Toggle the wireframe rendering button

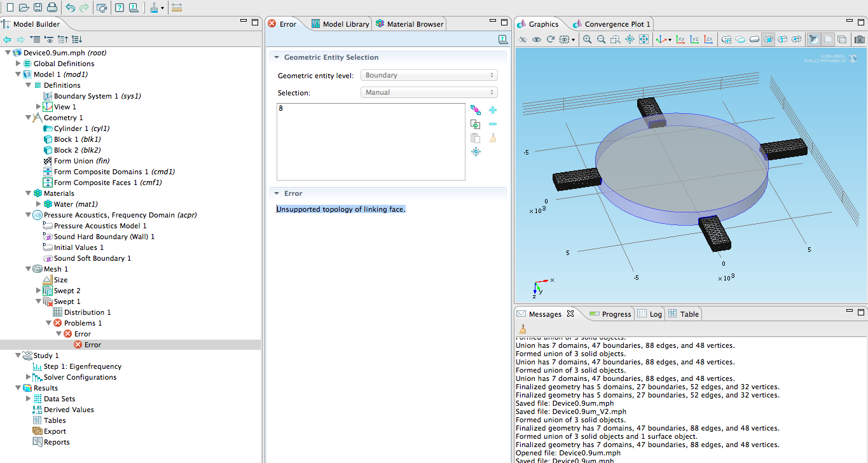(841, 39)
